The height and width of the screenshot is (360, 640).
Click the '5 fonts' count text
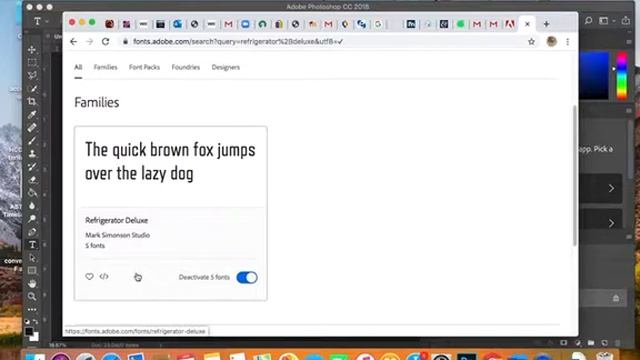(x=95, y=246)
